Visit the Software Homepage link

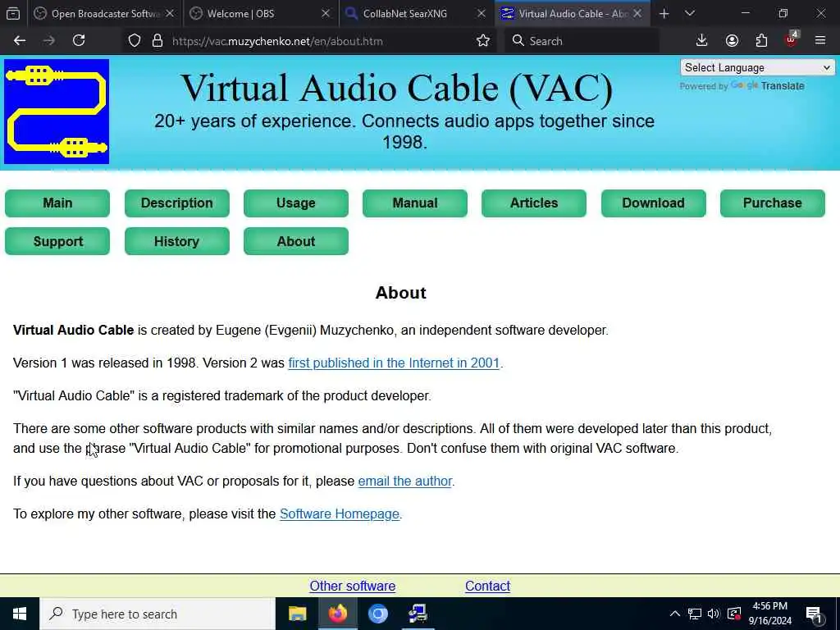(340, 514)
